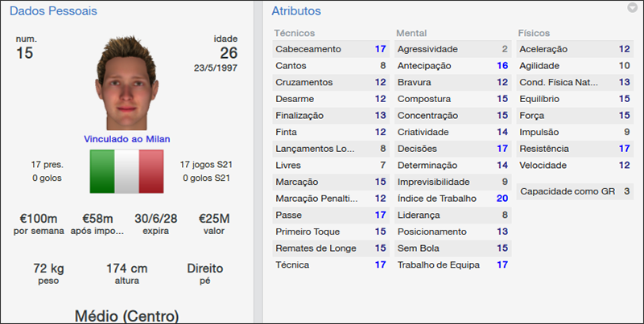The height and width of the screenshot is (324, 644).
Task: Select the Técnicos column header
Action: 294,34
